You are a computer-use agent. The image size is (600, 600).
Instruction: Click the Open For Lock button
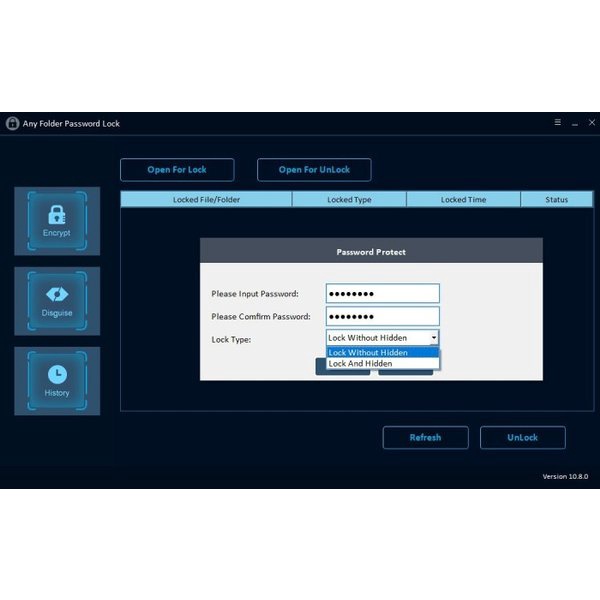pos(177,170)
